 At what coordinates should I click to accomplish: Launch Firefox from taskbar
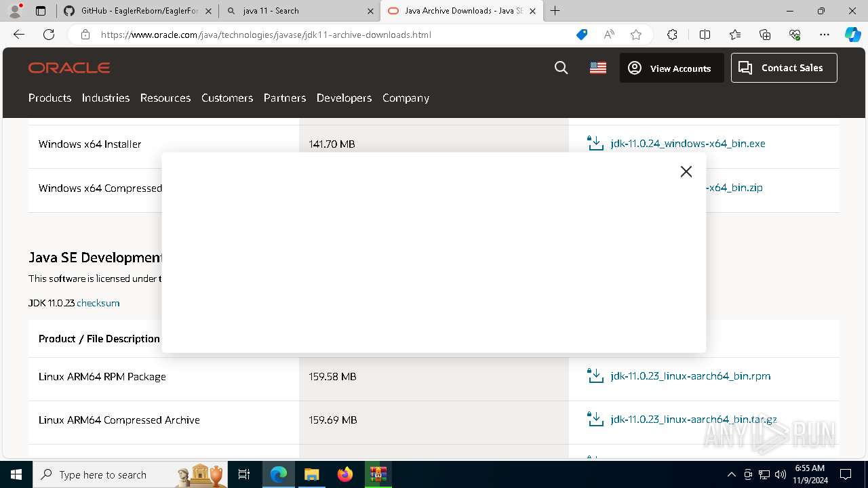click(345, 474)
